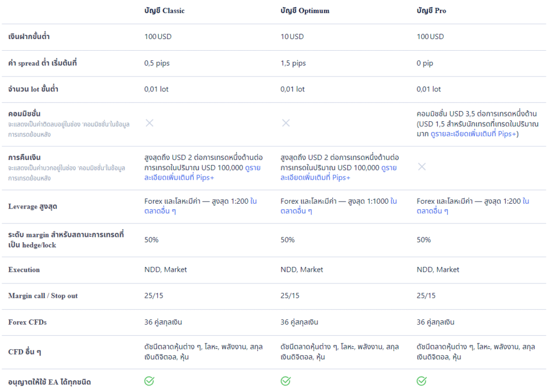548x392 pixels.
Task: Select the Classic account column header
Action: [164, 11]
